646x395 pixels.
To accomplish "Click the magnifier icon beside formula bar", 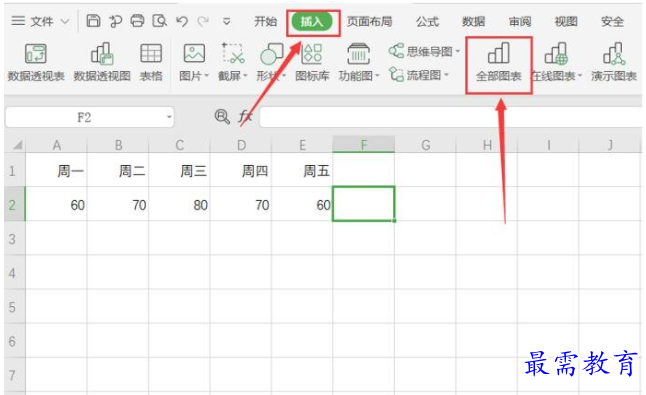I will click(x=222, y=117).
